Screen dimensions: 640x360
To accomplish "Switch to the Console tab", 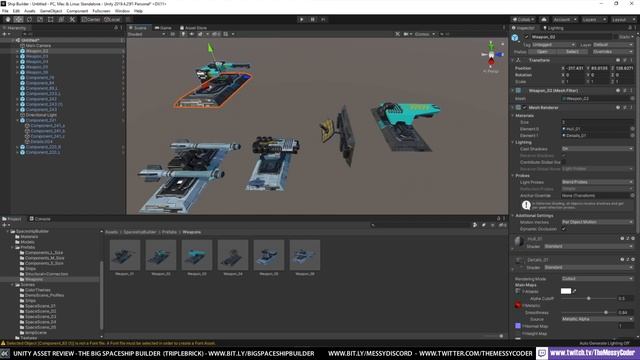I will (x=40, y=219).
